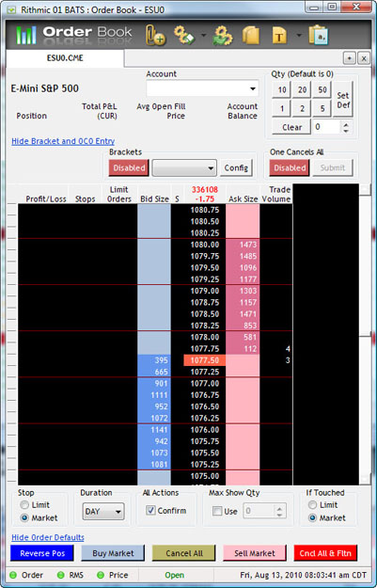Image resolution: width=377 pixels, height=588 pixels.
Task: Select If Touched Limit radio button
Action: tap(312, 505)
